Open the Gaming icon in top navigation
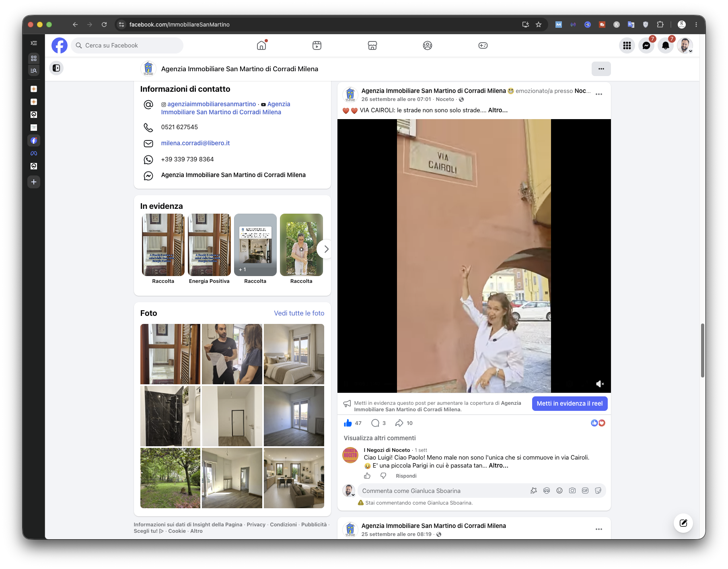This screenshot has width=728, height=569. [483, 45]
